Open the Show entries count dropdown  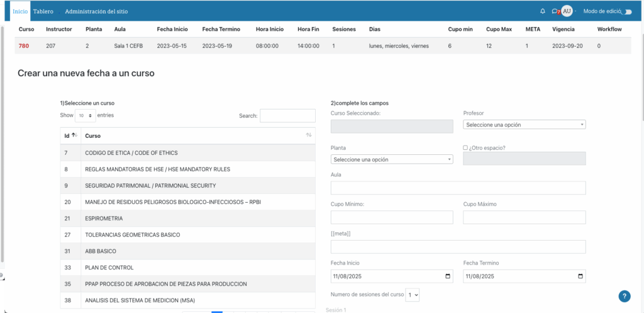click(x=86, y=116)
